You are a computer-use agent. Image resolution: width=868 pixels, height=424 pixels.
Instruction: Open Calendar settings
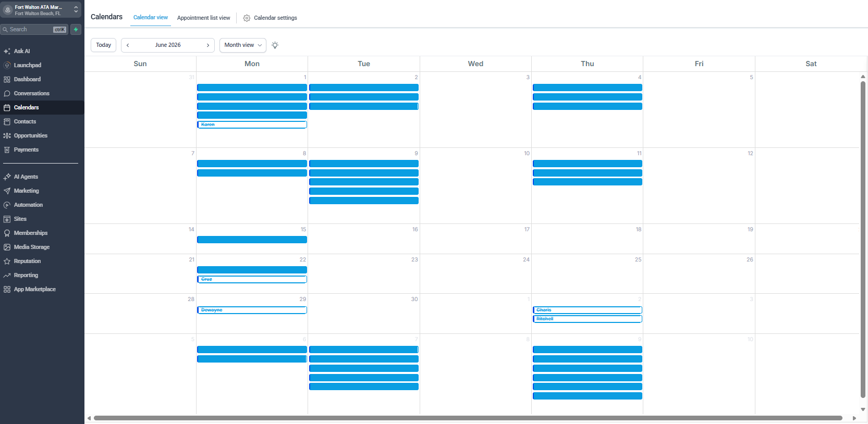click(x=270, y=18)
